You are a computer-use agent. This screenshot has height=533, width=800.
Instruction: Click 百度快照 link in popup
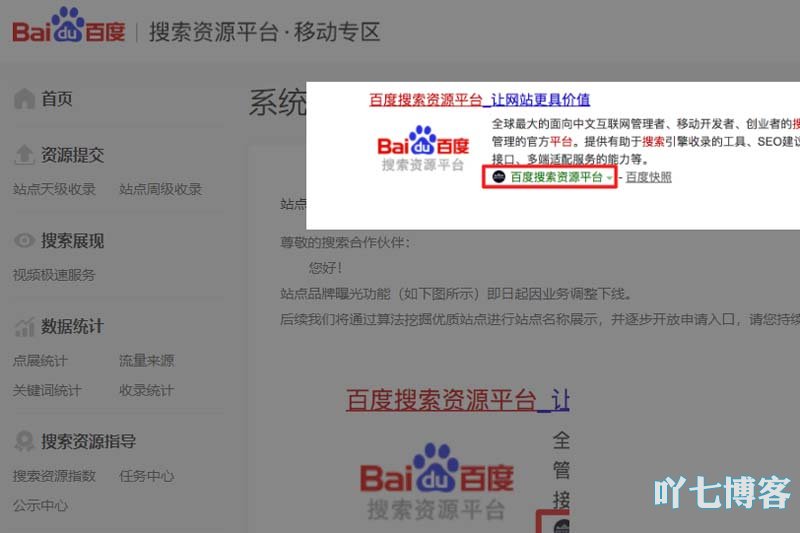coord(648,177)
